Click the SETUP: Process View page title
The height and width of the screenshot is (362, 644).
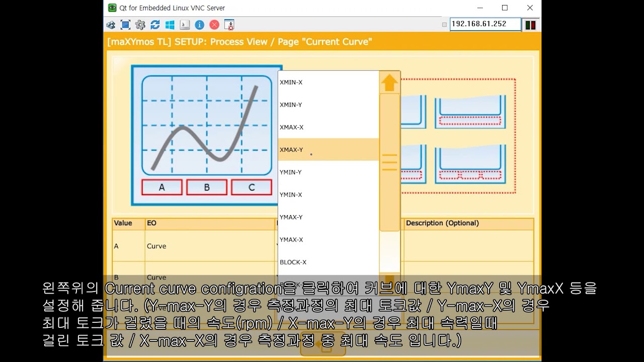(x=239, y=42)
